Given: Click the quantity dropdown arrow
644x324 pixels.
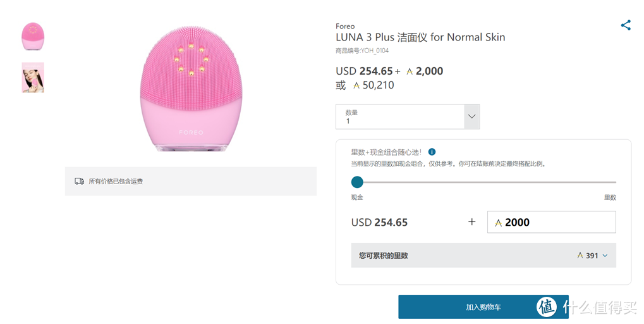Looking at the screenshot, I should [471, 117].
